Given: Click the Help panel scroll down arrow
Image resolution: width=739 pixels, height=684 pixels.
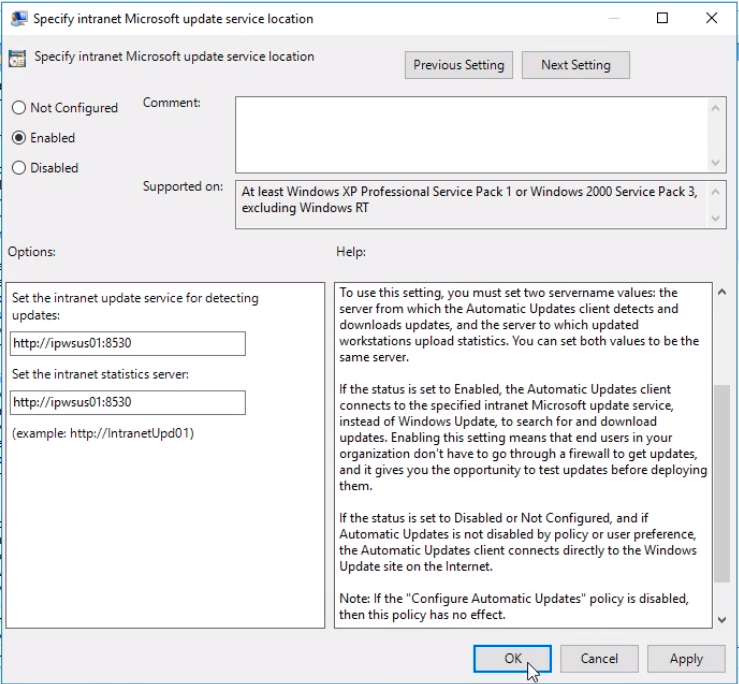Looking at the screenshot, I should [722, 620].
